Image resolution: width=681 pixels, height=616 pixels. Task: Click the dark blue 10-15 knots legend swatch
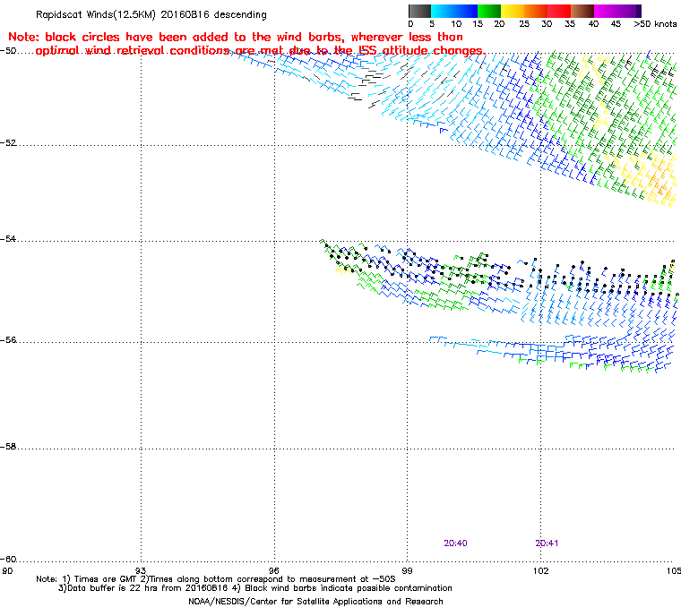(466, 11)
